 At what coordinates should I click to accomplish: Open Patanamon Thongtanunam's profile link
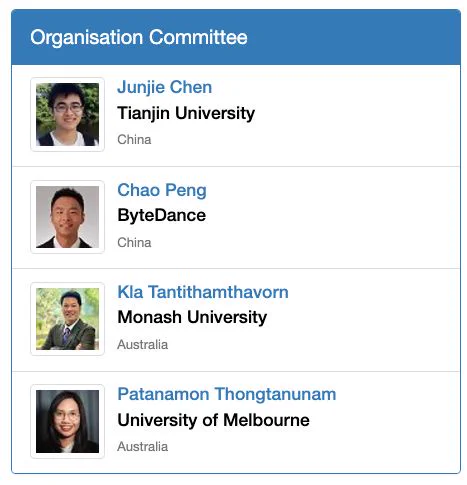227,394
